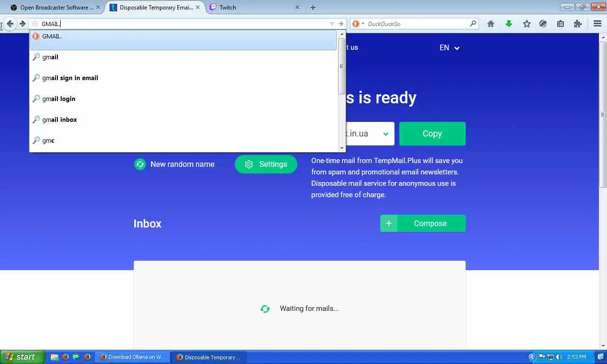Launch the last Firefox quick launch icon
The width and height of the screenshot is (607, 364).
click(x=87, y=357)
